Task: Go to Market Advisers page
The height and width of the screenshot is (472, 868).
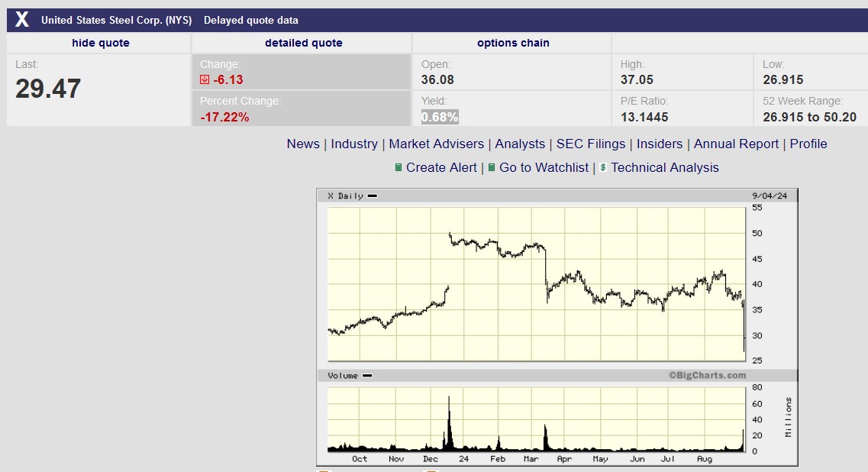Action: pos(436,144)
